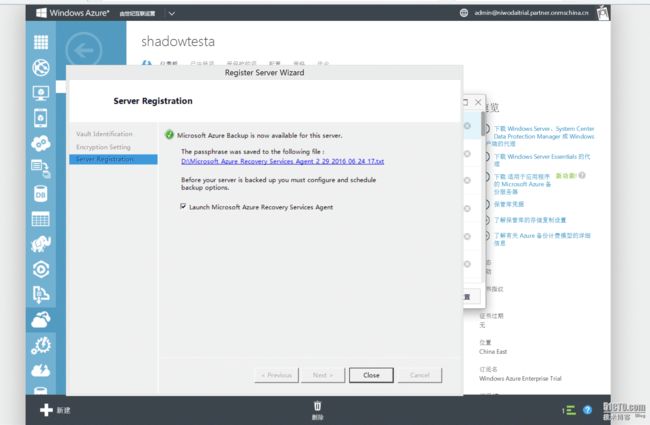This screenshot has height=425, width=650.
Task: Open Microsoft Azure backup server download link
Action: pos(521,184)
